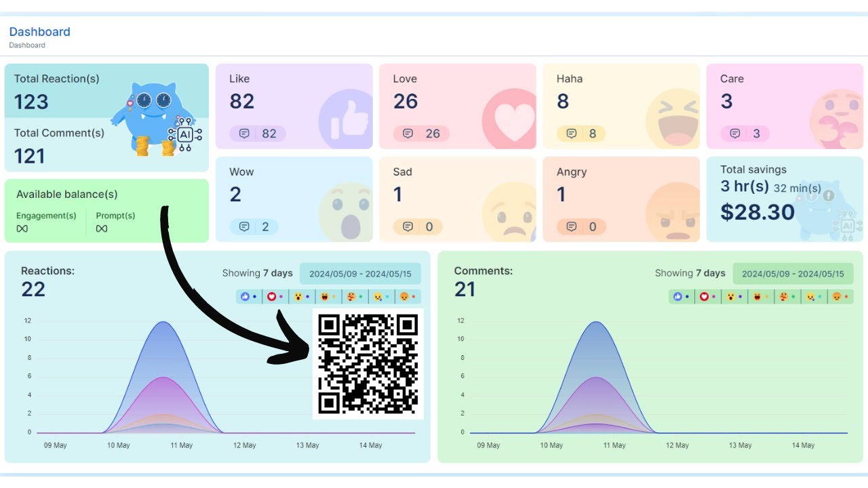Click the Wow card comment count badge
The height and width of the screenshot is (488, 868).
coord(254,227)
